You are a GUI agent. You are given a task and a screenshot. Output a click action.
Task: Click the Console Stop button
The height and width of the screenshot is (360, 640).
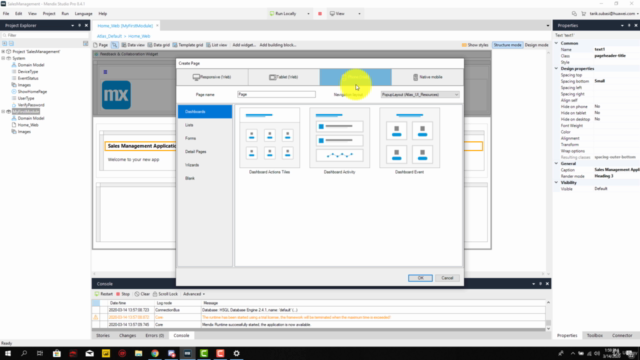[123, 294]
